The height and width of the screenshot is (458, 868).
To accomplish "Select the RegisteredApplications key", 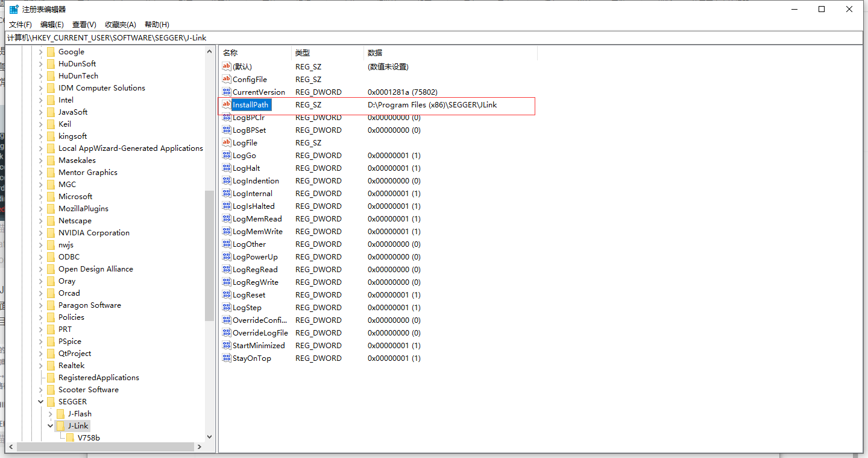I will (99, 377).
